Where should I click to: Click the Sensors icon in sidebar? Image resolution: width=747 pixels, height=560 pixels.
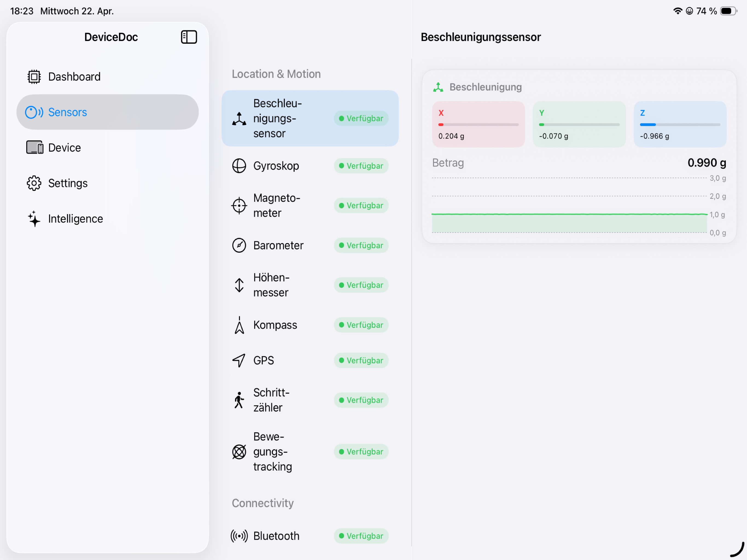click(34, 112)
